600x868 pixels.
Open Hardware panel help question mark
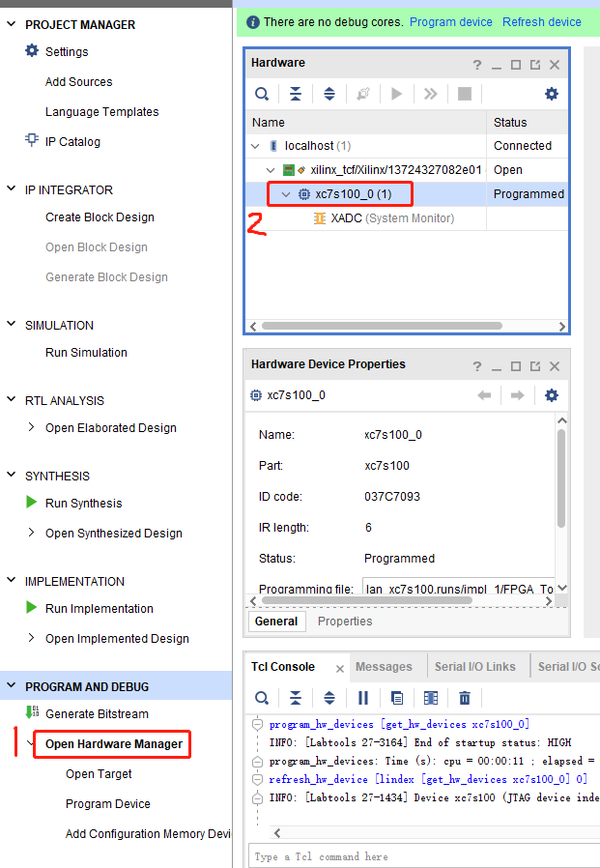[x=477, y=65]
